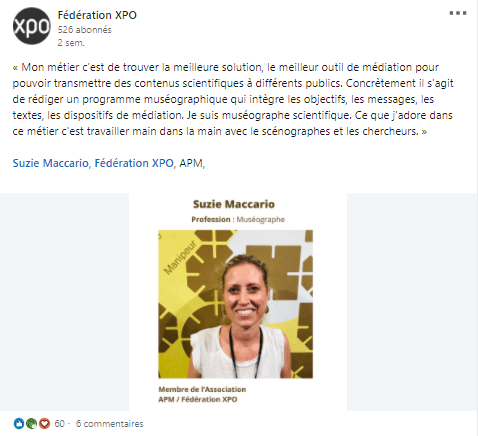The height and width of the screenshot is (436, 478).
Task: Click the Membre de l'Association caption
Action: (202, 389)
